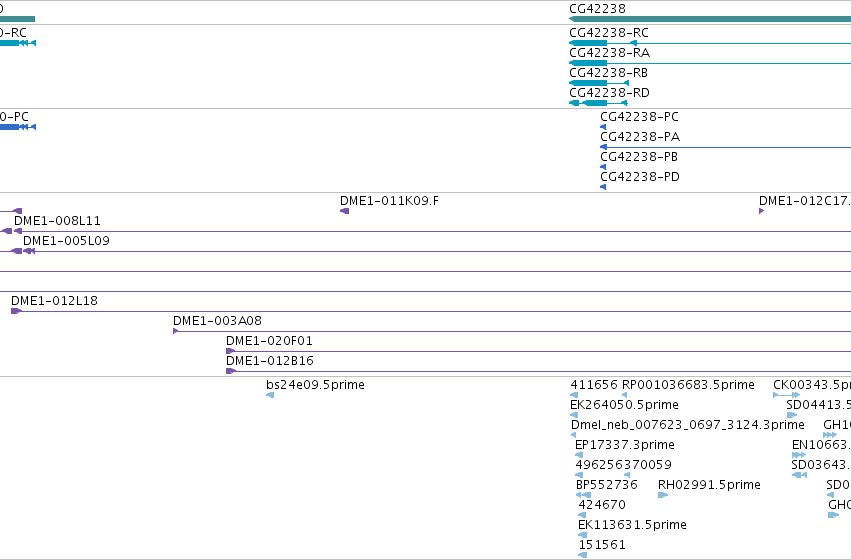Click 424670 blue arrow glyph
This screenshot has width=851, height=560.
(582, 516)
